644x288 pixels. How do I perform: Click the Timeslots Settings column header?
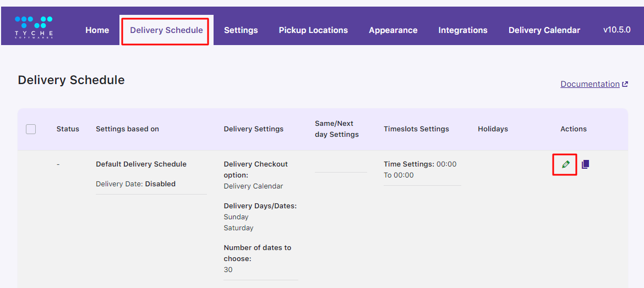tap(416, 129)
